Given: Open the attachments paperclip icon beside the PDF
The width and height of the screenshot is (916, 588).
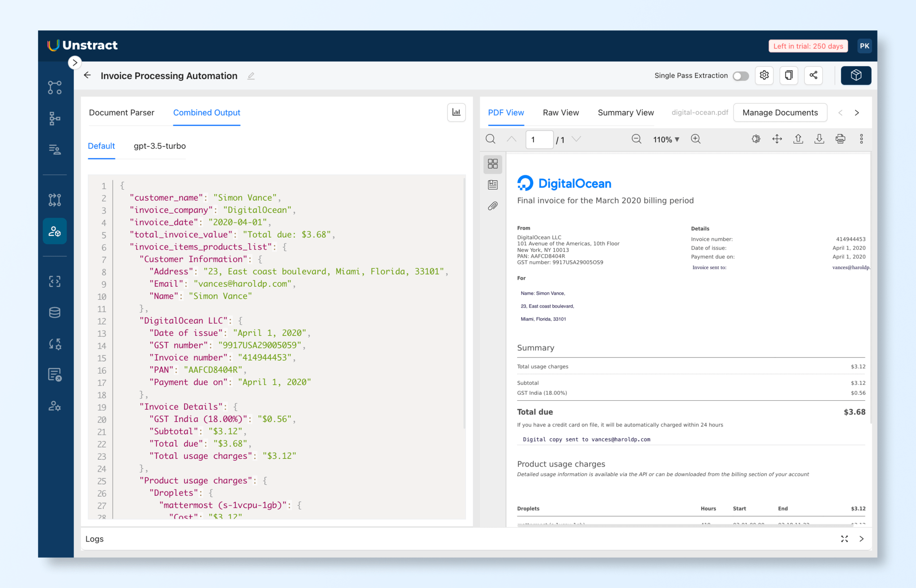Looking at the screenshot, I should point(493,206).
